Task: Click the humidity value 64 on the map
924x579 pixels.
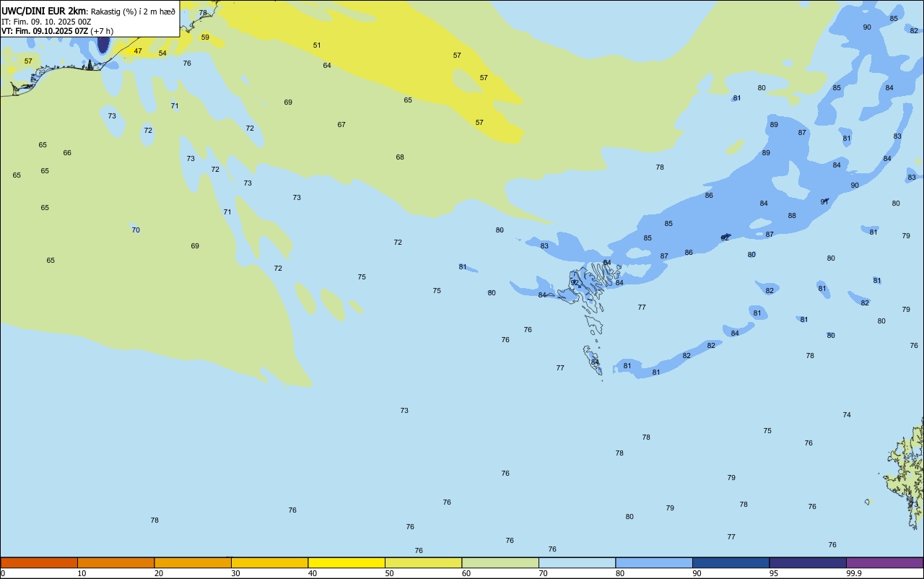Action: click(x=327, y=66)
